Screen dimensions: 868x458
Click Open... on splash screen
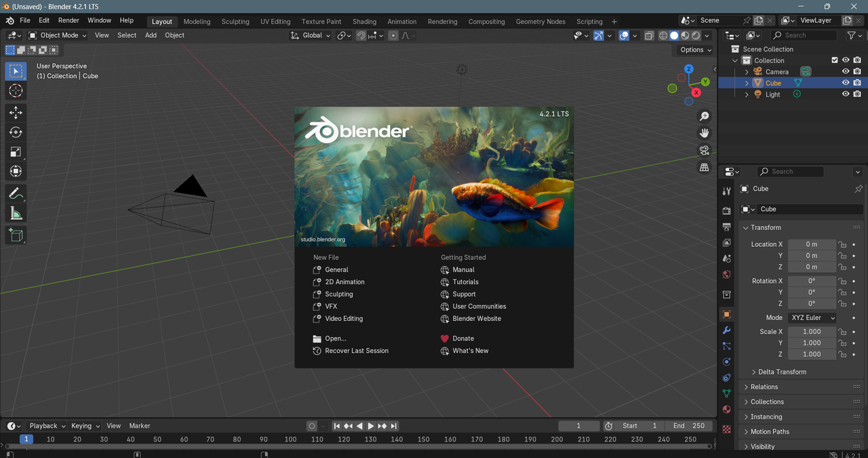pyautogui.click(x=336, y=339)
